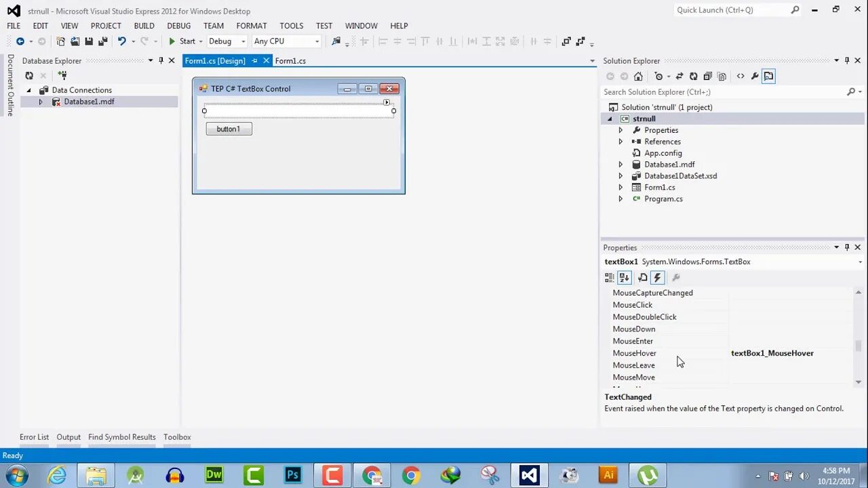Click the Navigate Backward arrow in main toolbar
The height and width of the screenshot is (488, 868).
[x=20, y=41]
